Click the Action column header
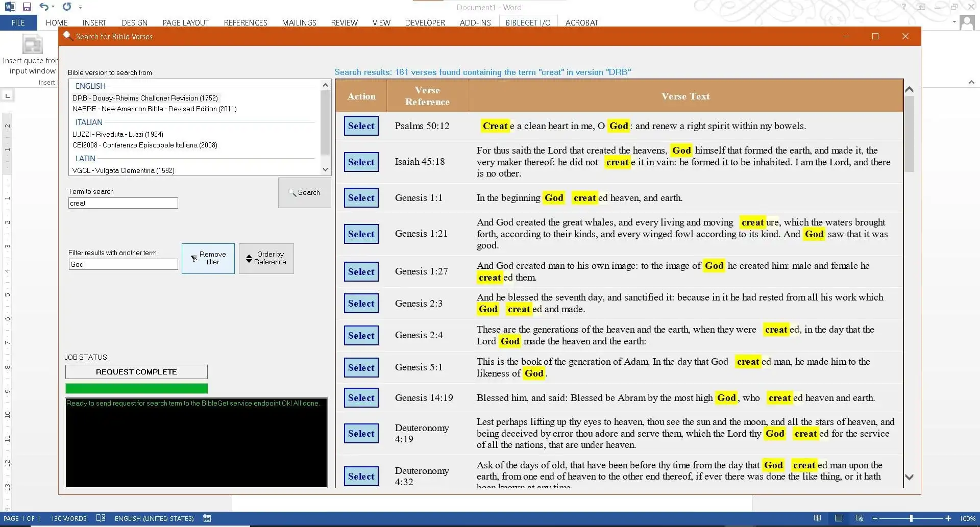The height and width of the screenshot is (527, 980). pyautogui.click(x=361, y=96)
